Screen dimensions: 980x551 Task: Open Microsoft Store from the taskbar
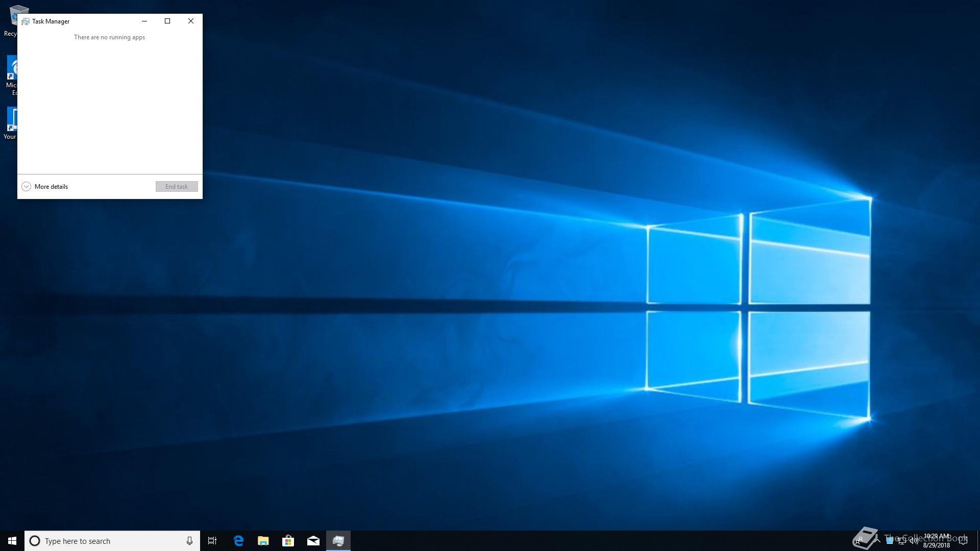[x=288, y=541]
